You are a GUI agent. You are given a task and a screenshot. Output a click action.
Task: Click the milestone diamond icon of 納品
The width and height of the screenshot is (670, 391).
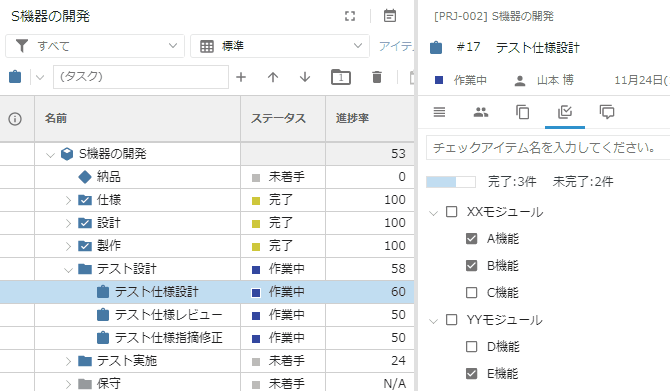(x=85, y=177)
